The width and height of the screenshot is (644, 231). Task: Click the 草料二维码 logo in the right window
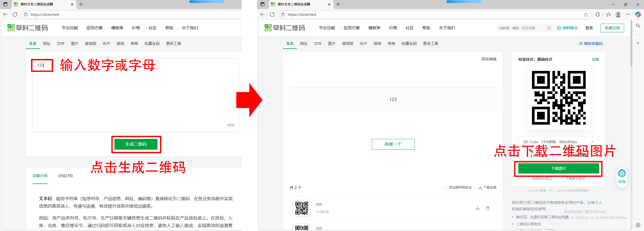point(285,28)
